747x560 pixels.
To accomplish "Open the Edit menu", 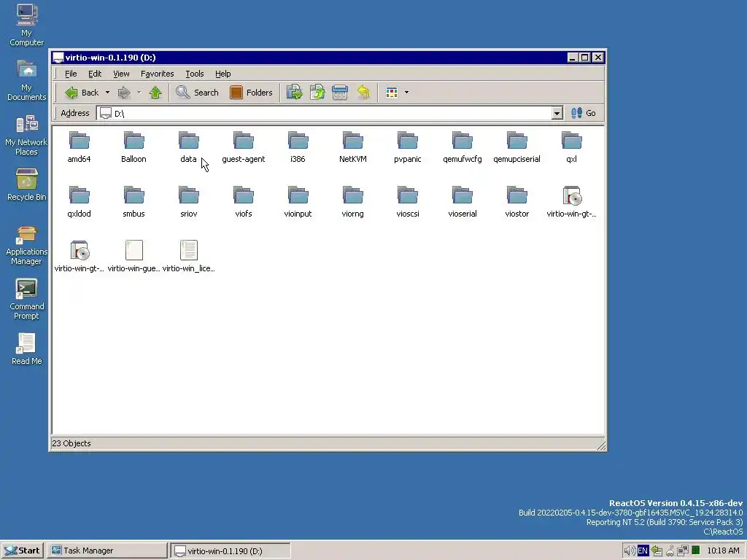I will click(95, 74).
